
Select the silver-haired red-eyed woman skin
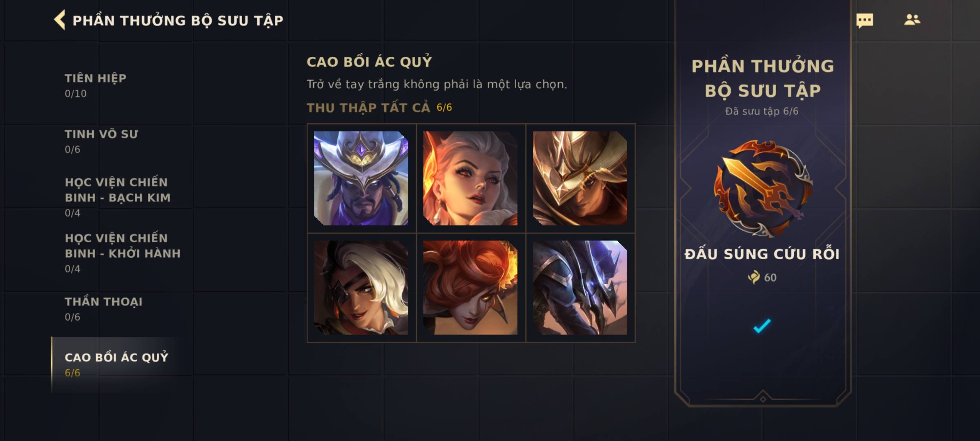click(470, 178)
